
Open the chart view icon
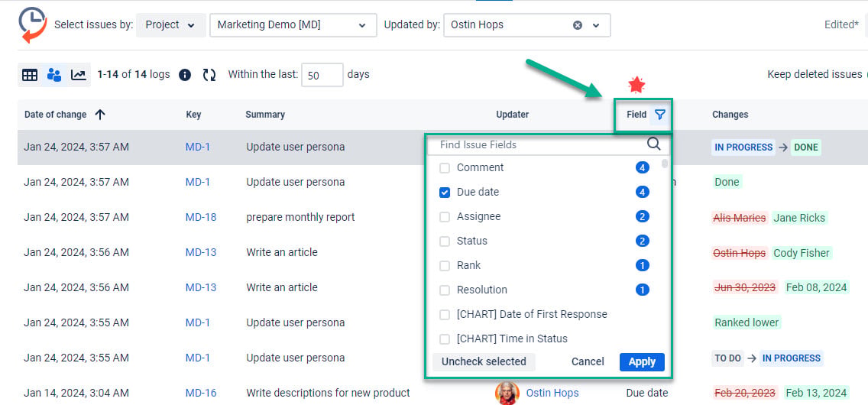[79, 75]
